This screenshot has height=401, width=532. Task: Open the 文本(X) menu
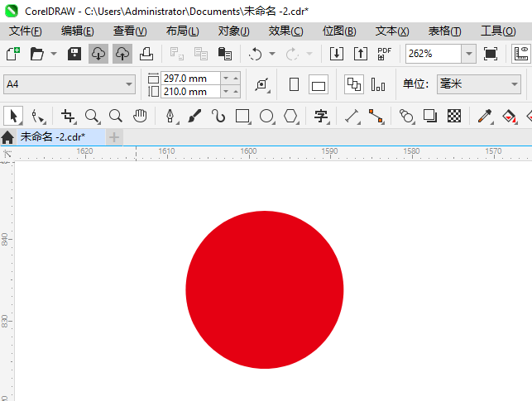[392, 31]
